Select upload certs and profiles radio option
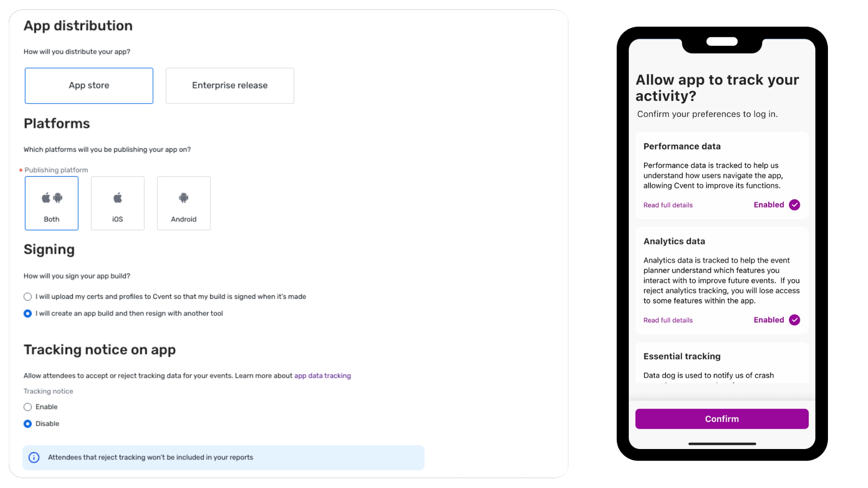This screenshot has height=488, width=868. [x=28, y=297]
